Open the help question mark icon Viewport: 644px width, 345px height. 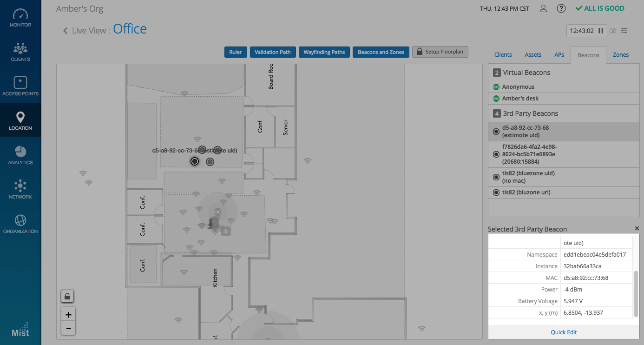click(561, 8)
